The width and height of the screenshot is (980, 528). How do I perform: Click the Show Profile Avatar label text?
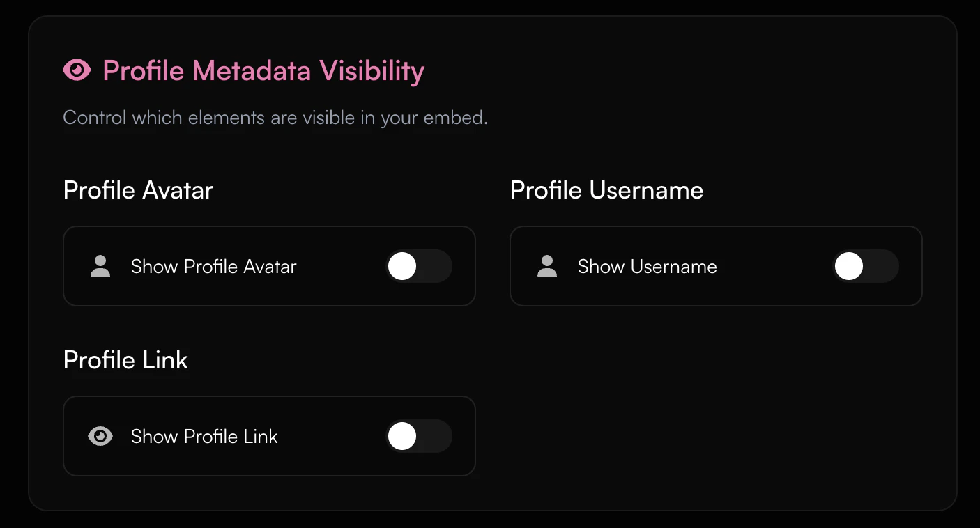pos(213,266)
